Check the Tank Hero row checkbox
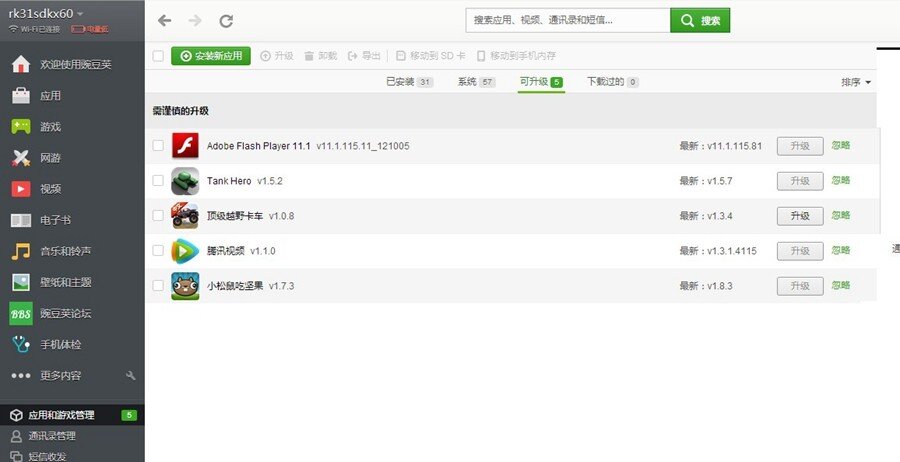This screenshot has height=462, width=900. point(158,181)
